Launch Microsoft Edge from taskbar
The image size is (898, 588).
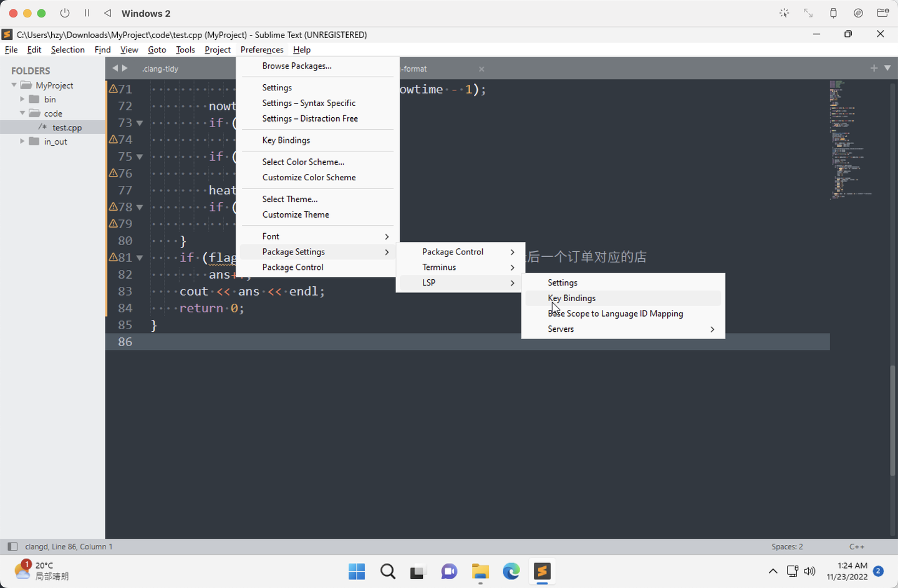tap(511, 571)
